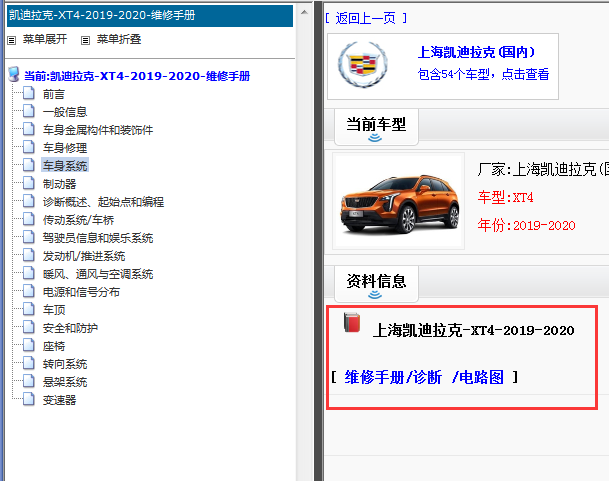This screenshot has height=481, width=609.
Task: Switch to the 资料信息 tab
Action: coord(376,284)
